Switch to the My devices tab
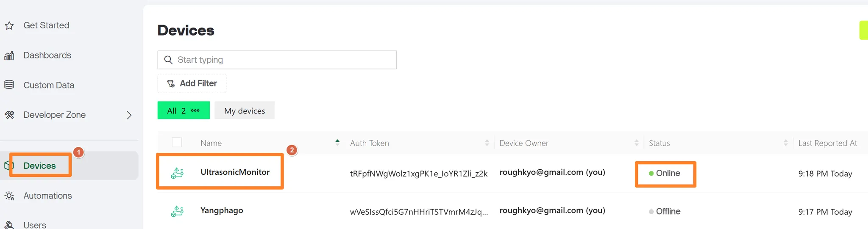Screen dimensions: 868x229 [245, 110]
